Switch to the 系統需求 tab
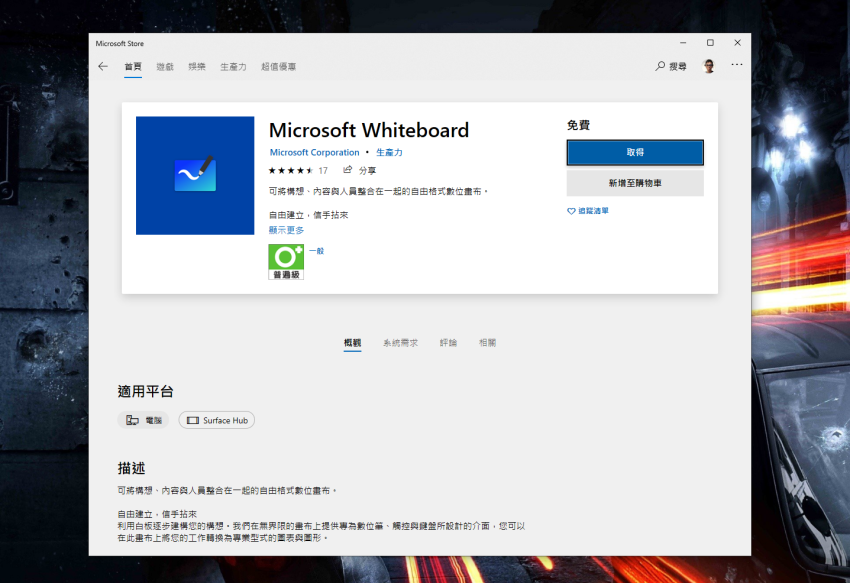Image resolution: width=850 pixels, height=583 pixels. tap(401, 343)
